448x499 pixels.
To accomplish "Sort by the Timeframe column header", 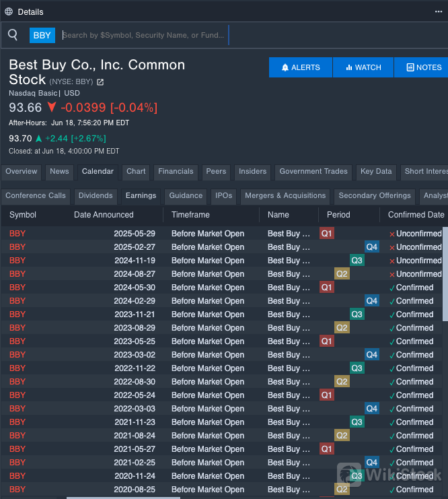I will pyautogui.click(x=190, y=215).
